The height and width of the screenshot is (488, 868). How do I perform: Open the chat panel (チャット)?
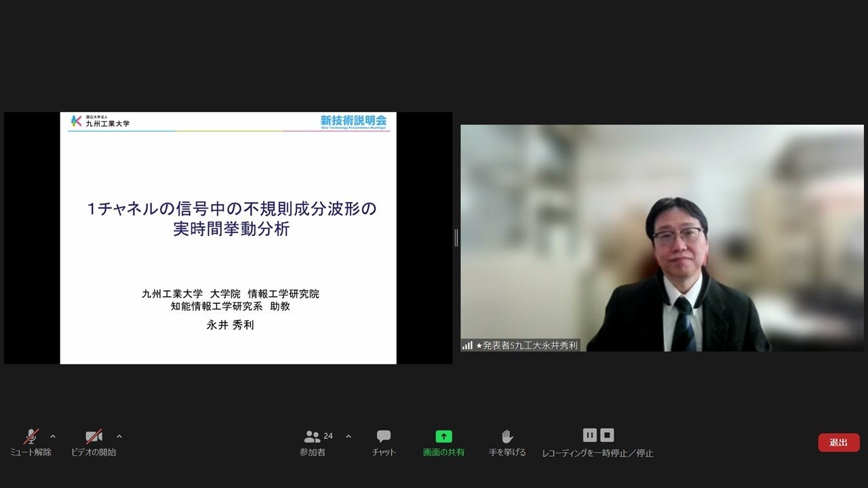pyautogui.click(x=384, y=436)
